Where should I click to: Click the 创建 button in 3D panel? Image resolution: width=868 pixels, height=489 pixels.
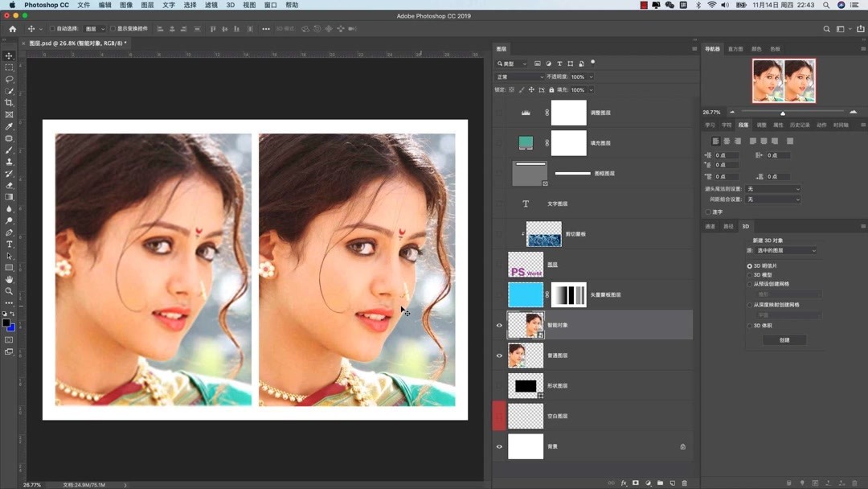click(x=784, y=339)
